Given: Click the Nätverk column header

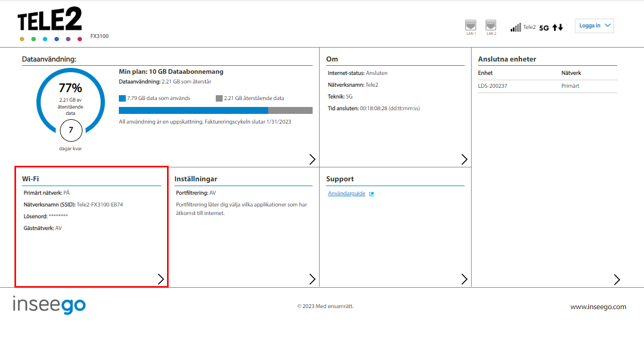Looking at the screenshot, I should [571, 73].
